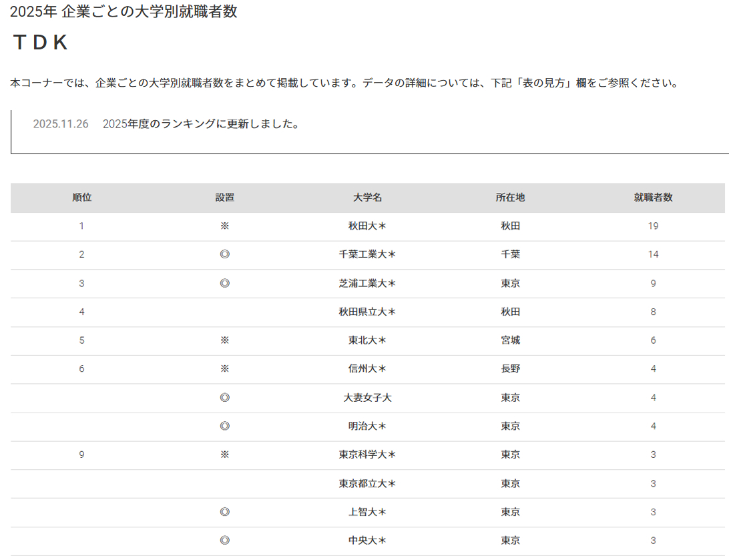Click the ◎ mark in the 芝浦工業大 row

click(224, 283)
